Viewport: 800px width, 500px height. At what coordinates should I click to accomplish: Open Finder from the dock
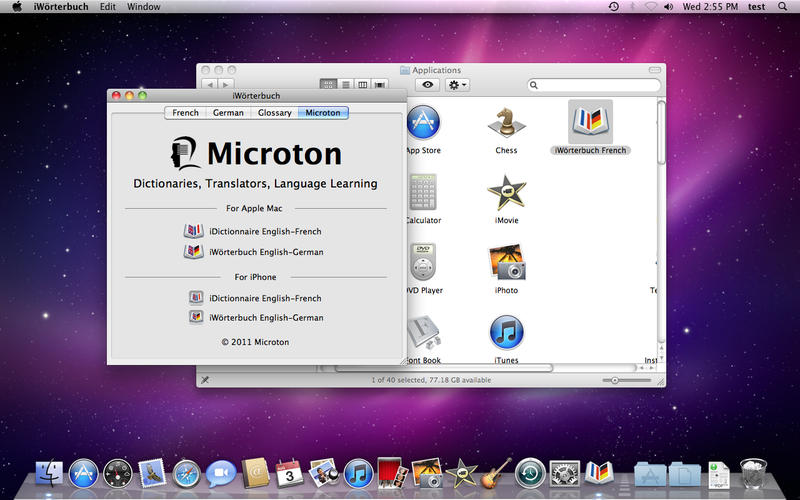click(x=49, y=473)
